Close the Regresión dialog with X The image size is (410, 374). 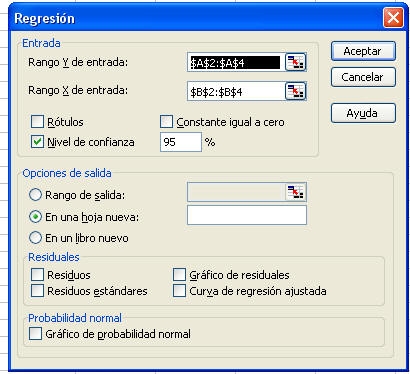pos(393,17)
